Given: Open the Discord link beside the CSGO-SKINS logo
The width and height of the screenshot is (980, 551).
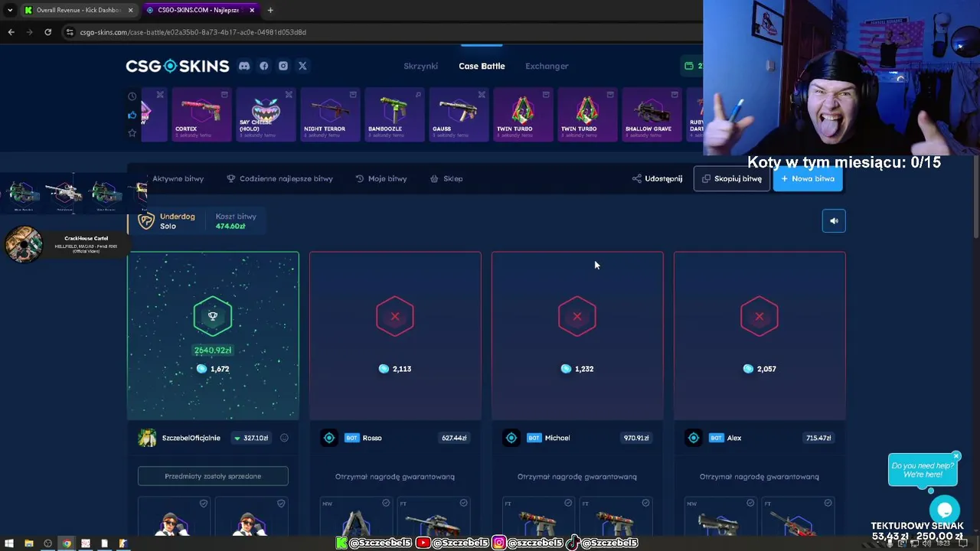Looking at the screenshot, I should pos(244,66).
